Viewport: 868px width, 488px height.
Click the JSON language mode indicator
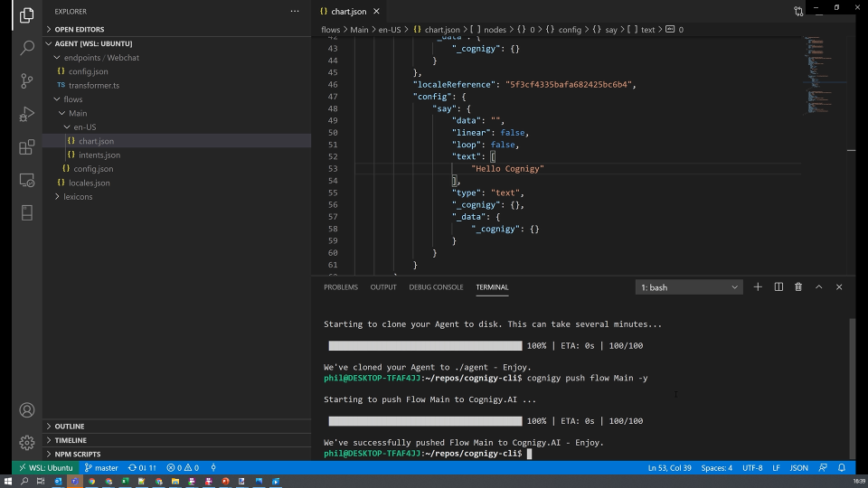pyautogui.click(x=798, y=468)
